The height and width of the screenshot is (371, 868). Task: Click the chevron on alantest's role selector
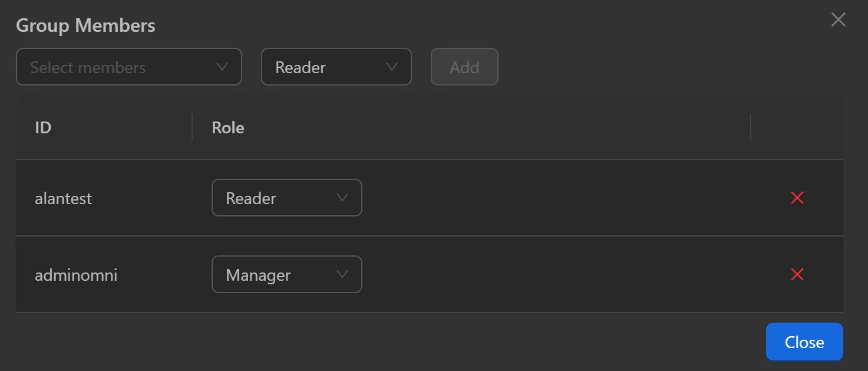coord(342,198)
